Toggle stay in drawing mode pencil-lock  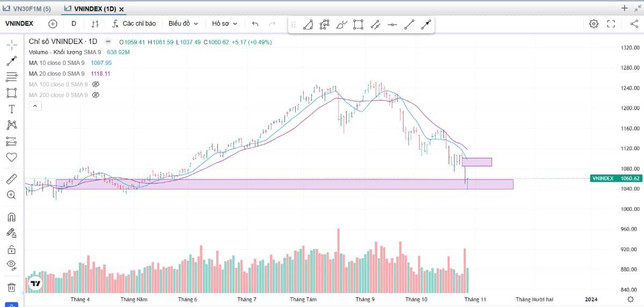click(11, 233)
